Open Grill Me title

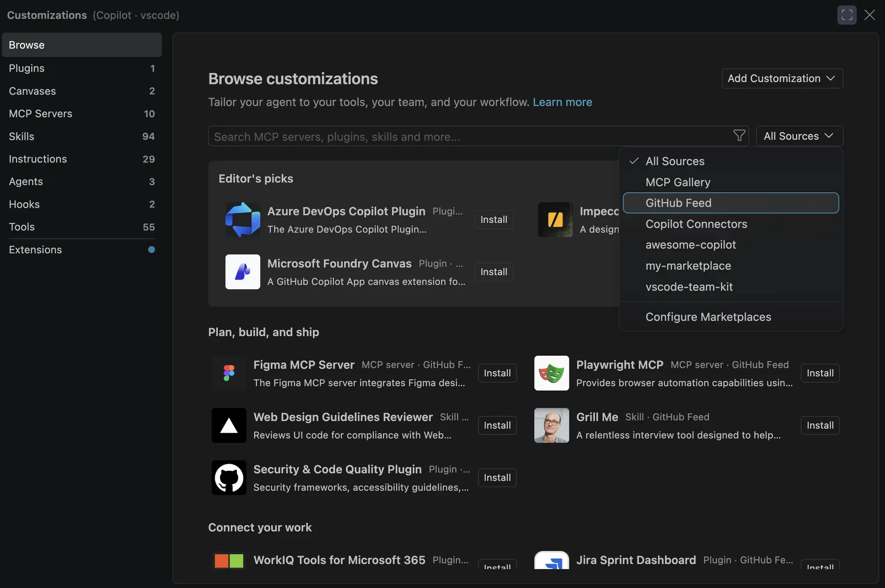597,417
